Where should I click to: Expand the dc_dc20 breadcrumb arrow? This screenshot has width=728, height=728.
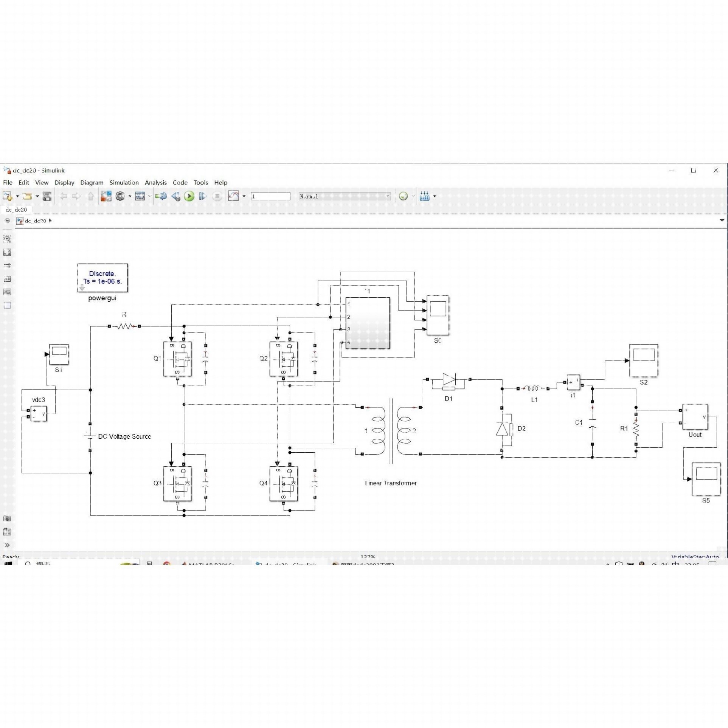51,220
